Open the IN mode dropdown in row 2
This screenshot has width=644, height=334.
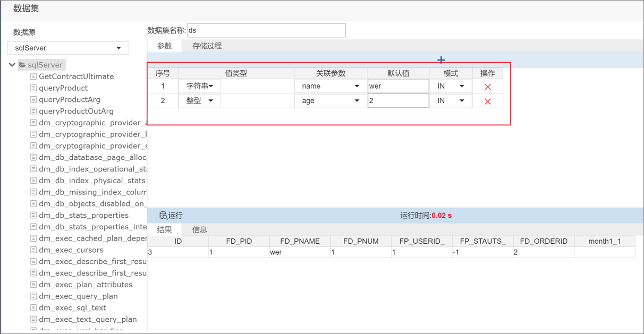pyautogui.click(x=451, y=100)
